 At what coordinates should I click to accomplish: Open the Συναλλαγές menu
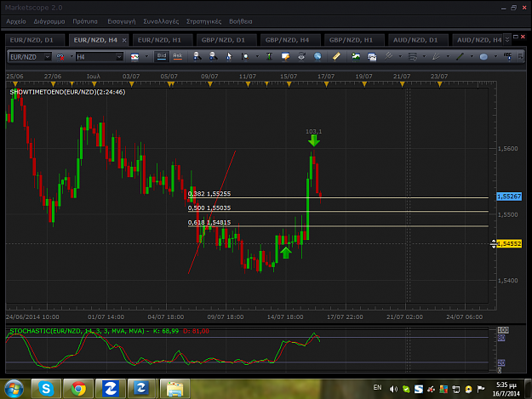pyautogui.click(x=161, y=21)
